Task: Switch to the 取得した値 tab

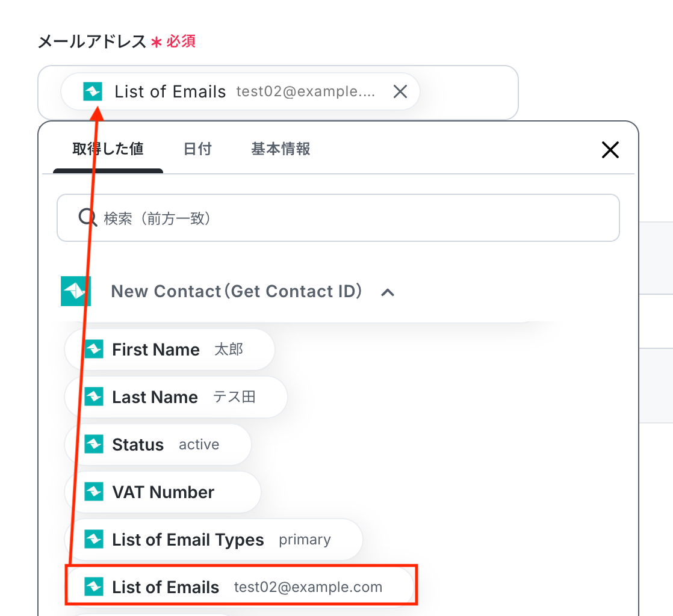Action: pyautogui.click(x=108, y=149)
